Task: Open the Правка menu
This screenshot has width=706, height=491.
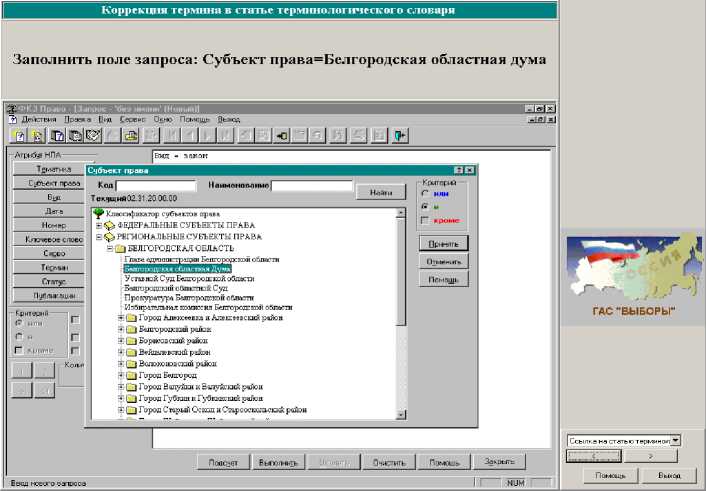Action: click(77, 119)
